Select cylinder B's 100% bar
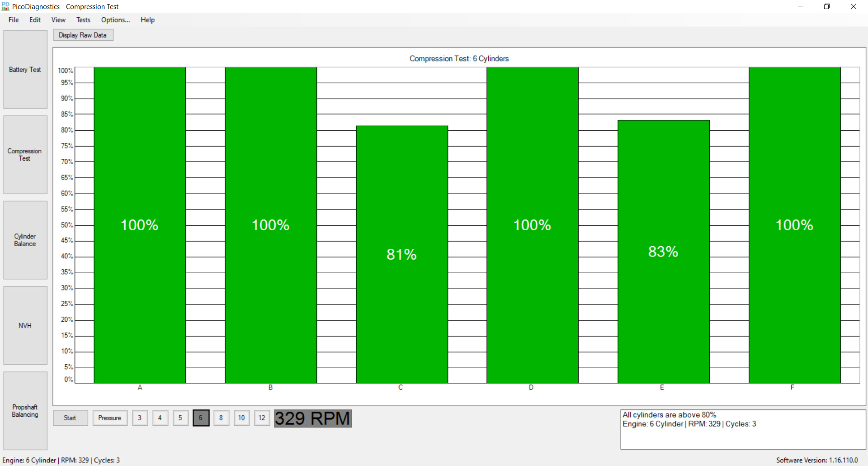This screenshot has width=868, height=466. point(271,225)
